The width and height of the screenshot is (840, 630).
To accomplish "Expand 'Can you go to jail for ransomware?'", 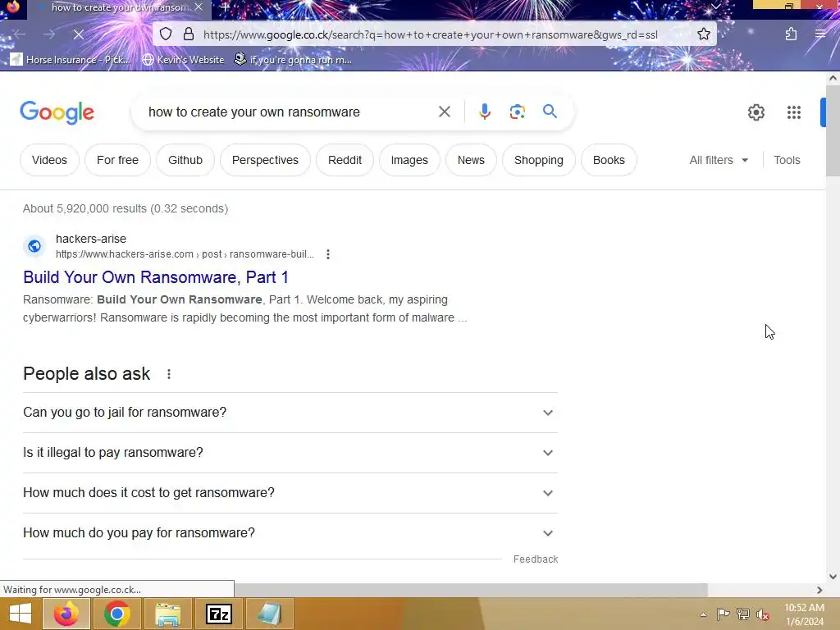I will [290, 413].
